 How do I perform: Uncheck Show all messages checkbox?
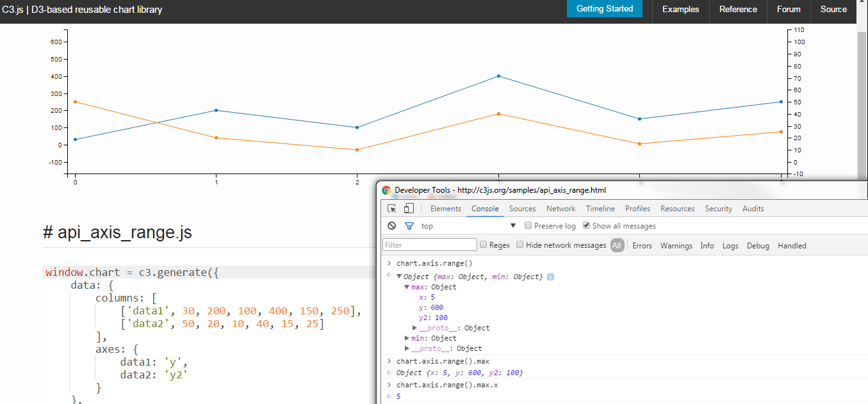click(586, 225)
